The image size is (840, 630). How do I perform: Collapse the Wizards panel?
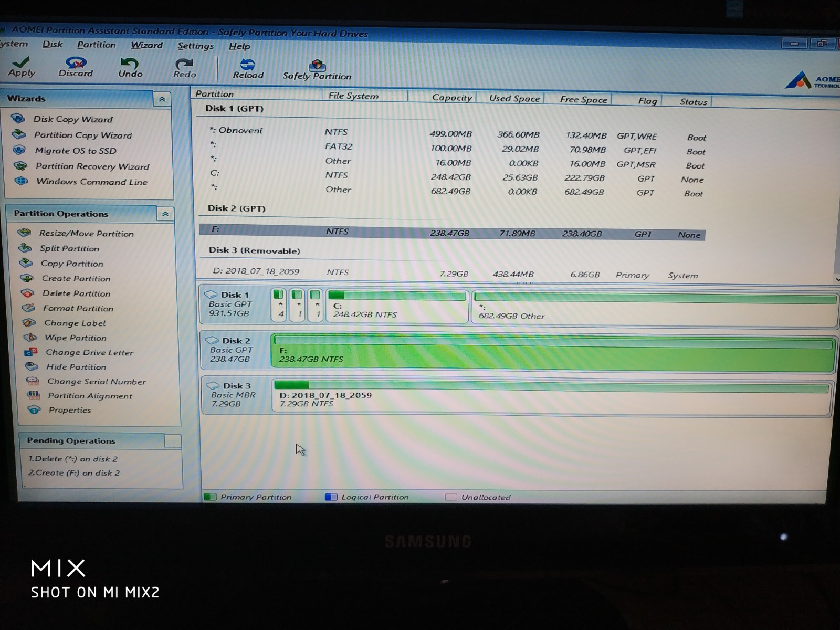coord(162,99)
